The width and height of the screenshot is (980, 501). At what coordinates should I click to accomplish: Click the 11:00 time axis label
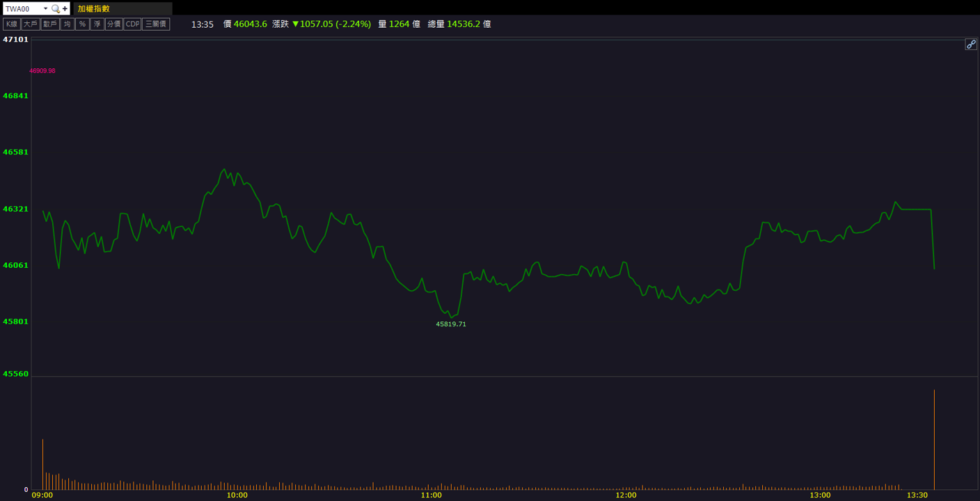432,495
